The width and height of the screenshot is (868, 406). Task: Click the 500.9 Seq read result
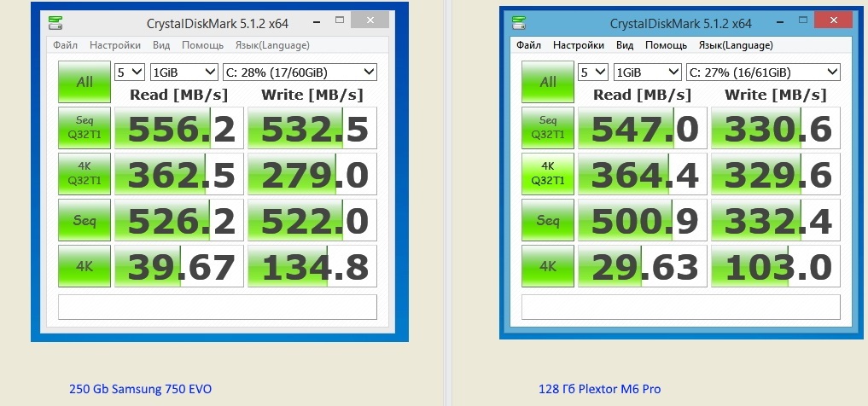643,220
